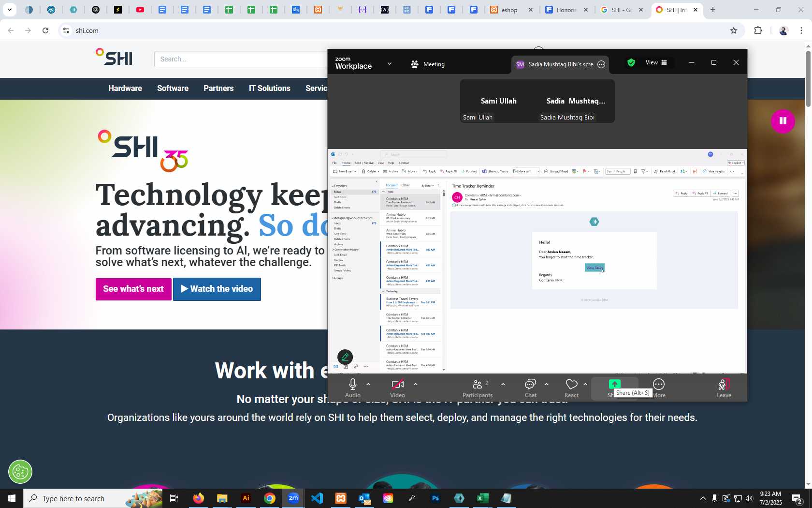Open the Participants panel in Zoom

click(478, 388)
